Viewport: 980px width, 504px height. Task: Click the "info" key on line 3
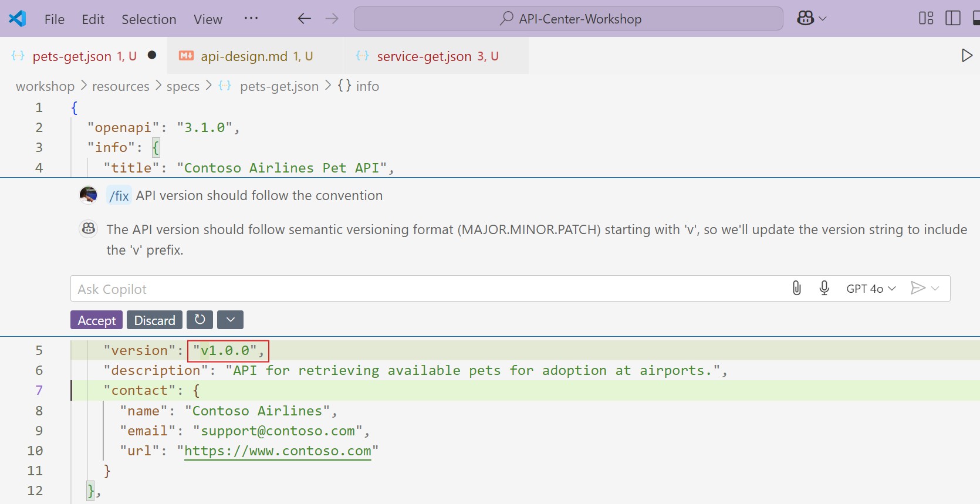pyautogui.click(x=111, y=147)
